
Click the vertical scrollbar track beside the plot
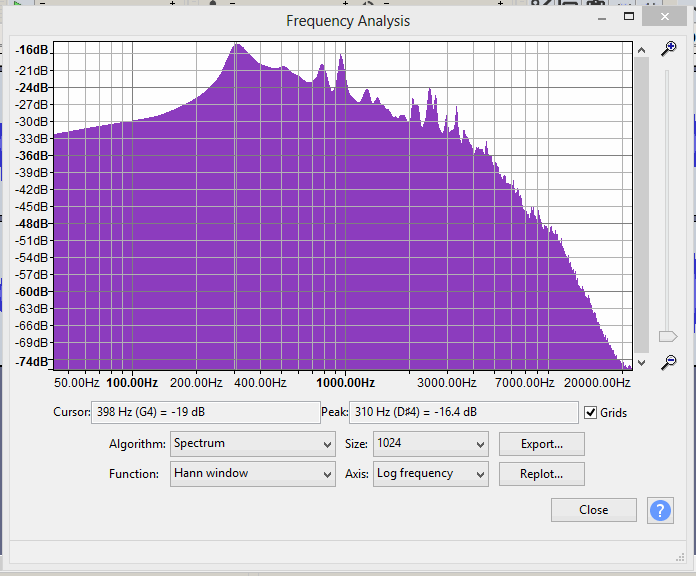641,205
